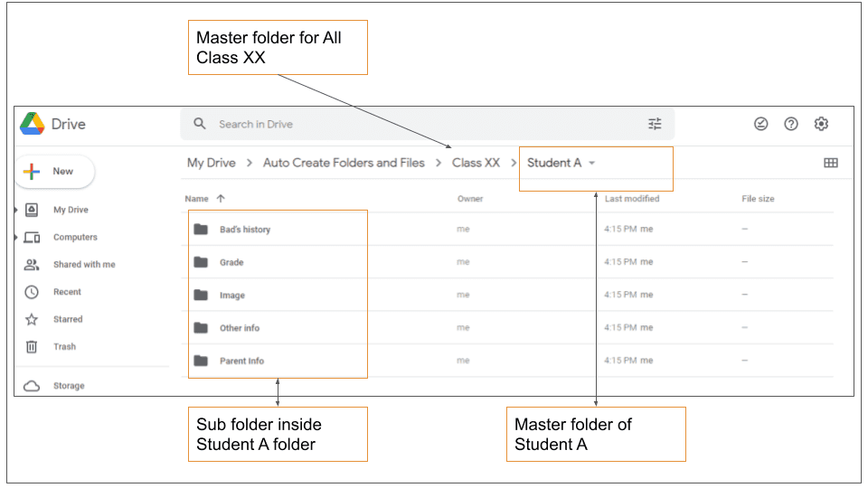Go to Class XX breadcrumb folder
This screenshot has width=868, height=488.
(x=476, y=164)
